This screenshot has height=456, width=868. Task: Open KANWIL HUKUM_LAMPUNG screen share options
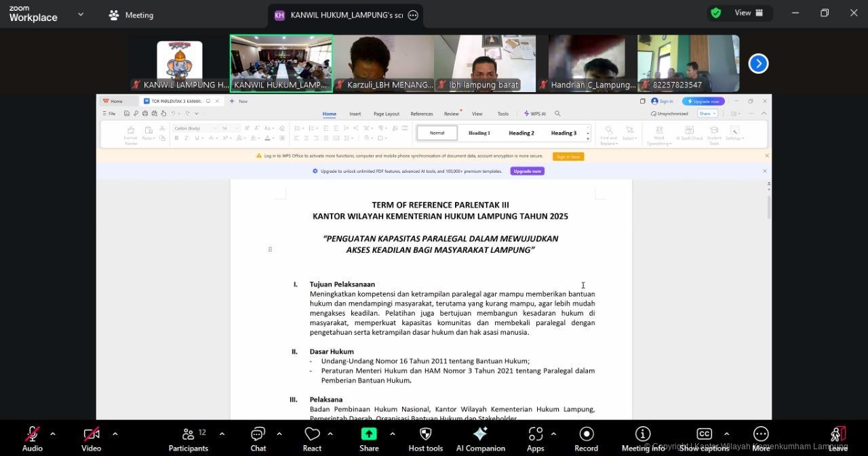413,15
